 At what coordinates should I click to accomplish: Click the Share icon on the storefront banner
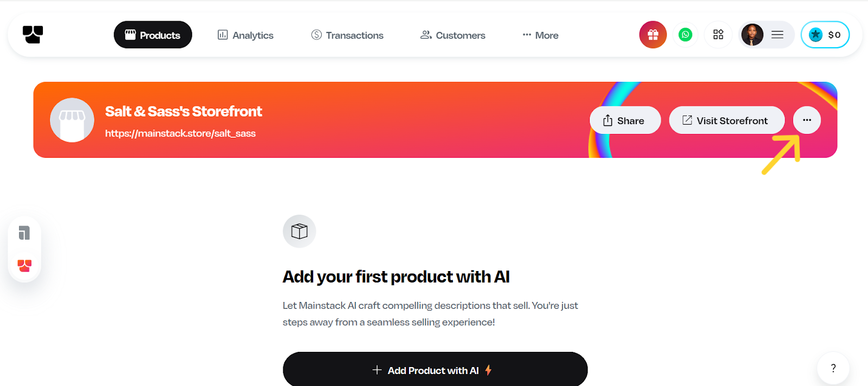(x=609, y=120)
